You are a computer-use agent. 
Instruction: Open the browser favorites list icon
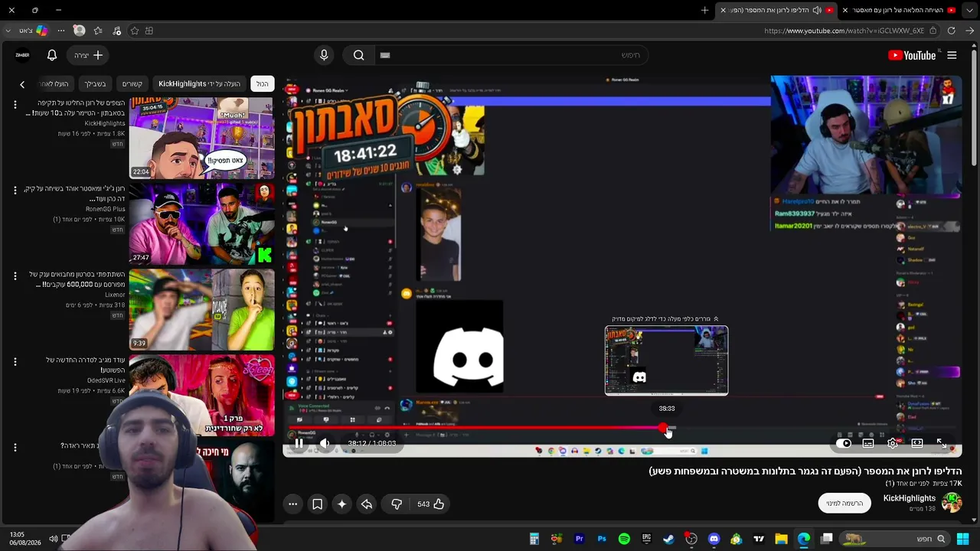[98, 31]
